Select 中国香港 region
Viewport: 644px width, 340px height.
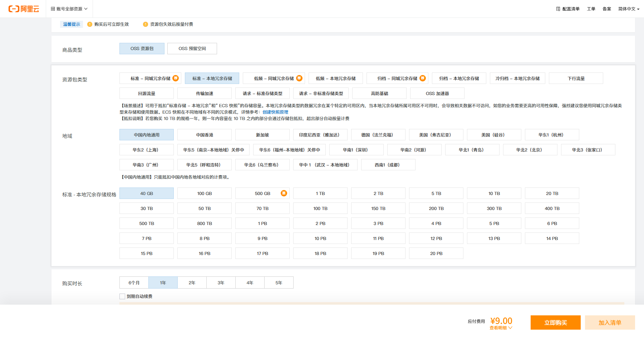pos(205,135)
